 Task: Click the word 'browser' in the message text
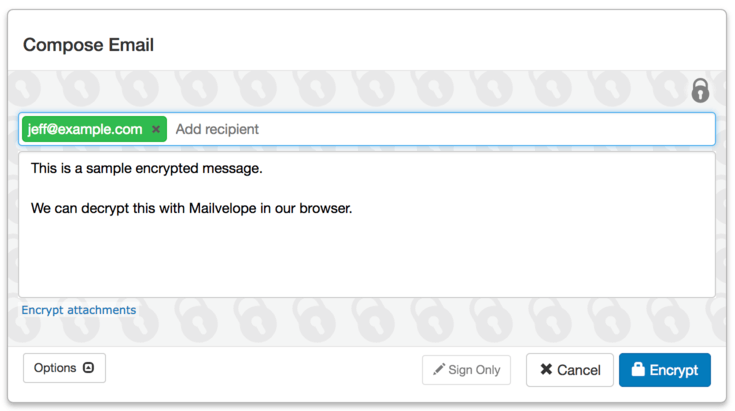pyautogui.click(x=324, y=208)
